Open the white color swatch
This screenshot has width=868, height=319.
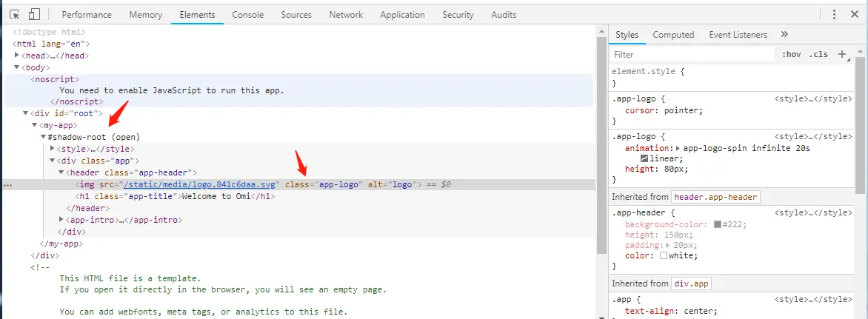pos(663,255)
